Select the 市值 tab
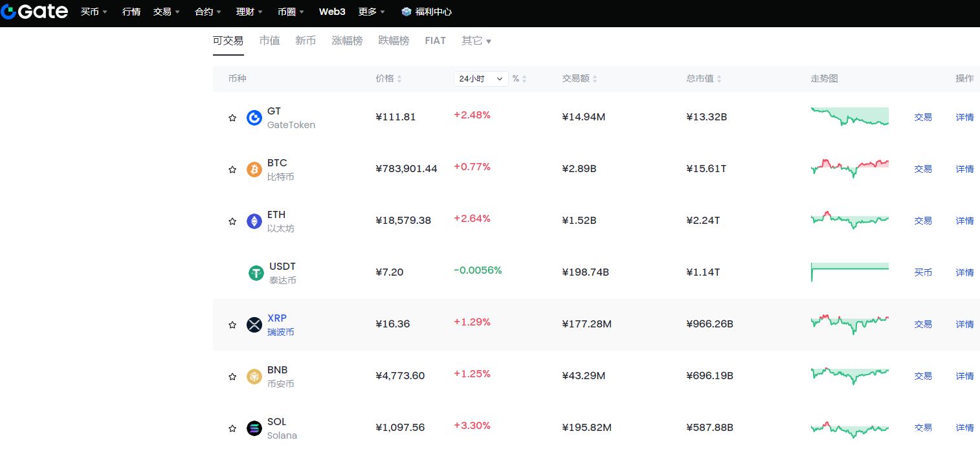 269,41
